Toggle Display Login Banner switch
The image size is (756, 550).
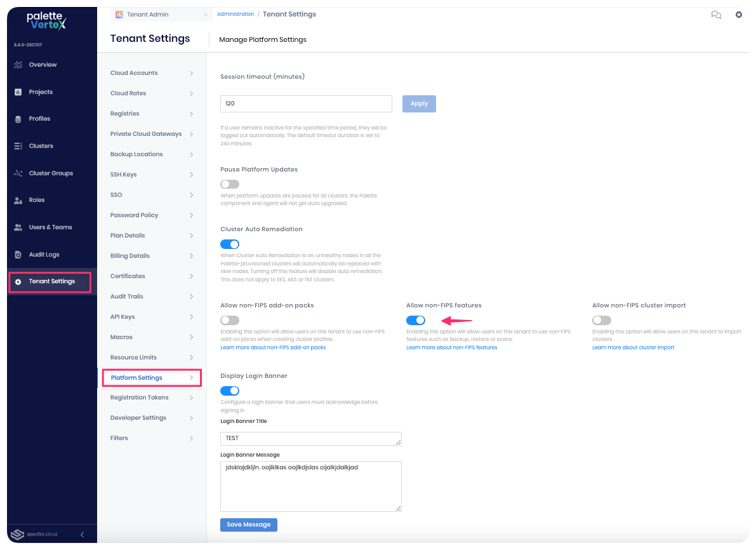pos(230,391)
